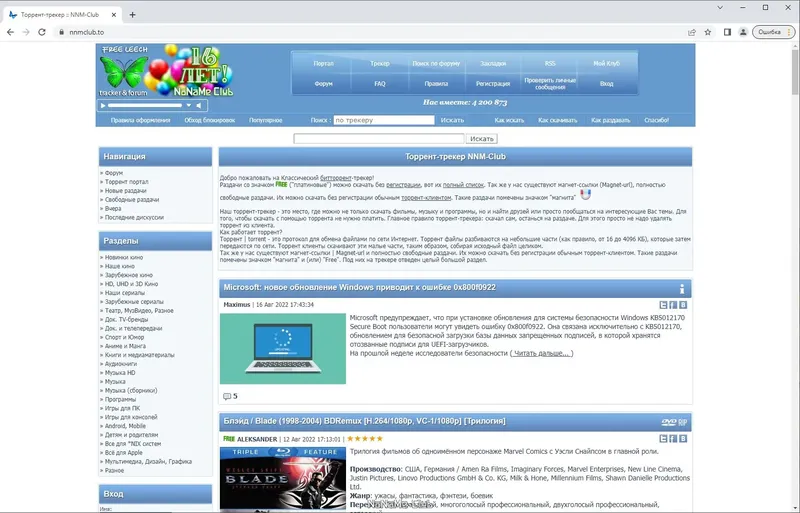
Task: Open Торрент портал in Навигация
Action: 127,182
